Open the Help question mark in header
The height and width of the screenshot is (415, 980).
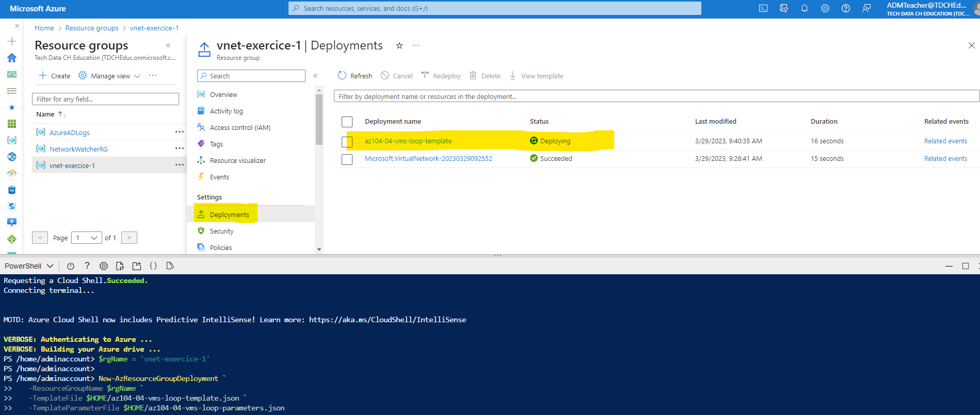[x=846, y=8]
